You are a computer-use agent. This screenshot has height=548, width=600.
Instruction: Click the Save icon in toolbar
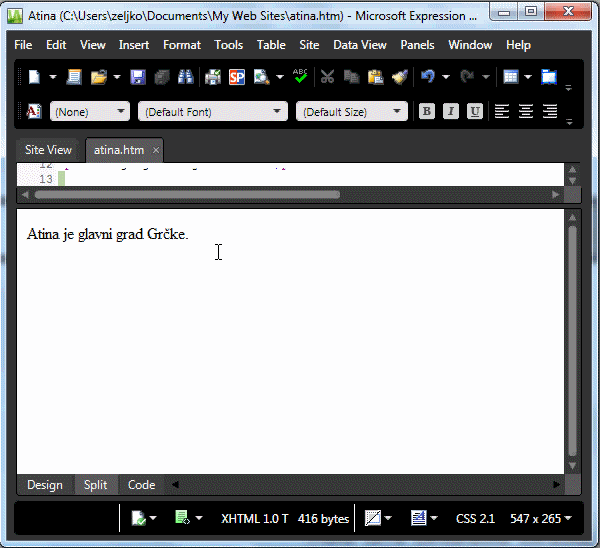pyautogui.click(x=138, y=77)
